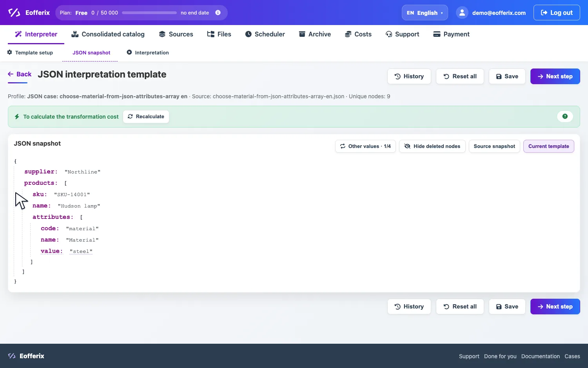588x368 pixels.
Task: Open the green help question icon
Action: point(565,116)
